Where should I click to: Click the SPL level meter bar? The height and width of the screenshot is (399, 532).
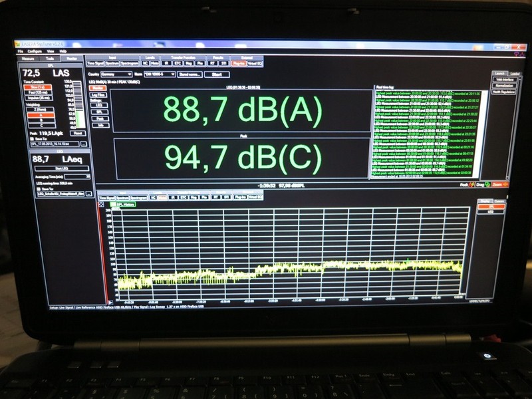[x=79, y=103]
